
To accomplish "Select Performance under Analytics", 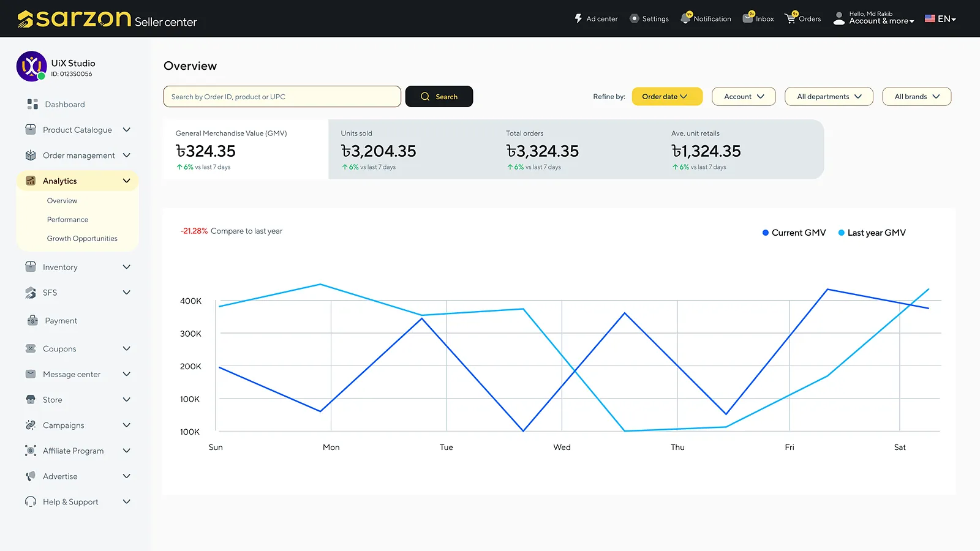I will coord(67,220).
